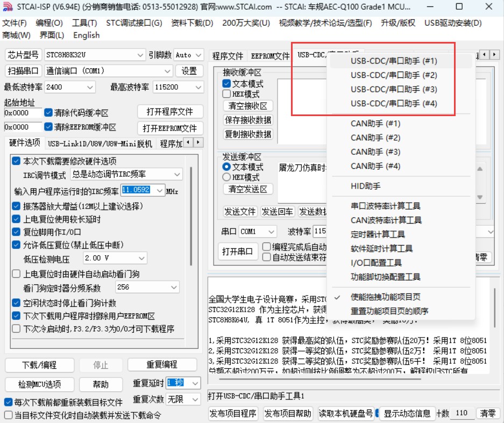Open 通信端口 (COM1) dropdown
504x423 pixels.
(108, 71)
